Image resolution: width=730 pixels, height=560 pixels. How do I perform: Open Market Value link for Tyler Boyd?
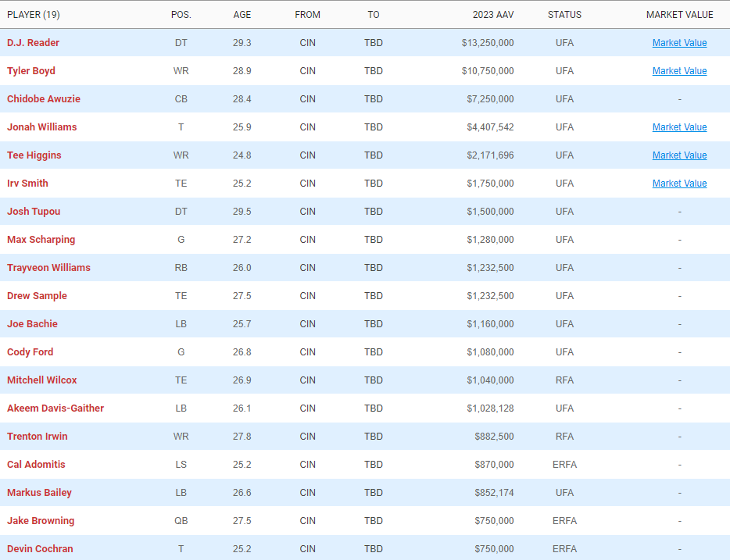pyautogui.click(x=679, y=71)
